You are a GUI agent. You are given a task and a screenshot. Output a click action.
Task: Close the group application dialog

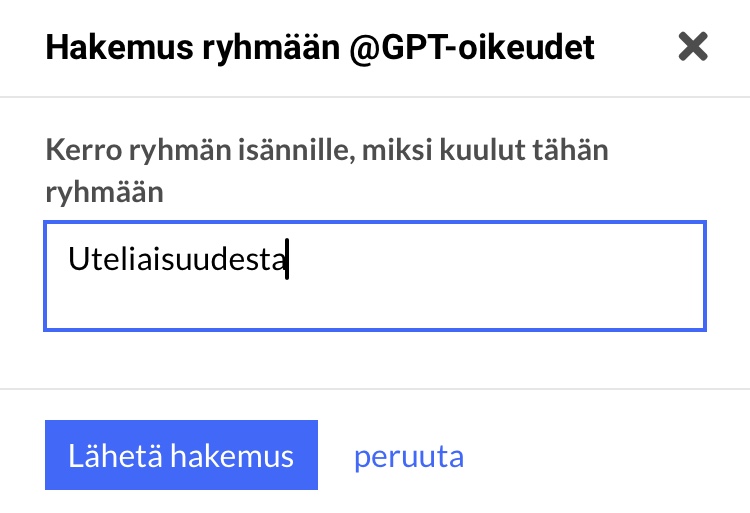(x=693, y=47)
